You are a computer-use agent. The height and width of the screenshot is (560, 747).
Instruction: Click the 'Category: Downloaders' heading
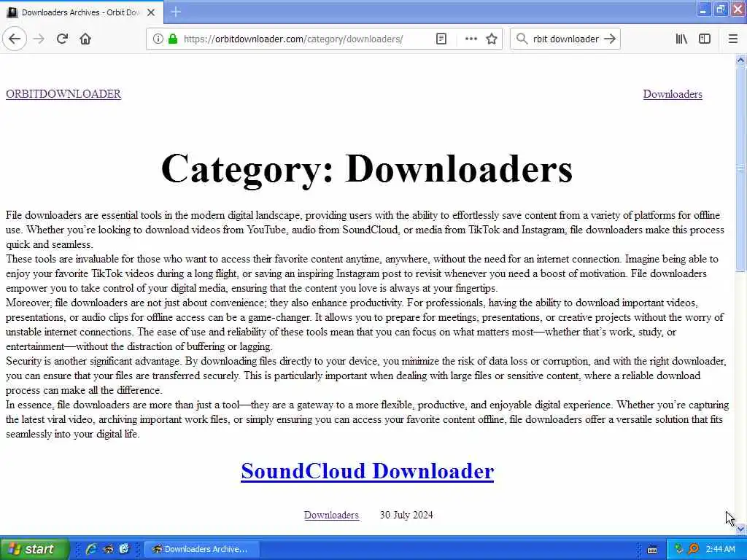point(367,169)
